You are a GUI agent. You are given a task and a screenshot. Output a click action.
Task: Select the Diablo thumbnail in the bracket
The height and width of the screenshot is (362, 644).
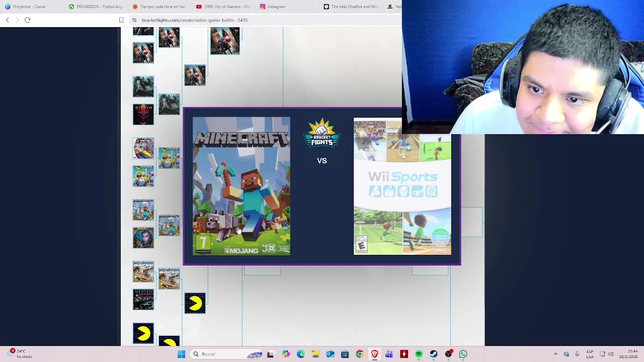coord(143,114)
